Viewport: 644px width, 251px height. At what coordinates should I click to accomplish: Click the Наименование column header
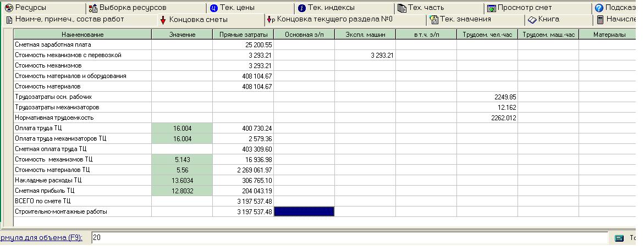(x=82, y=35)
